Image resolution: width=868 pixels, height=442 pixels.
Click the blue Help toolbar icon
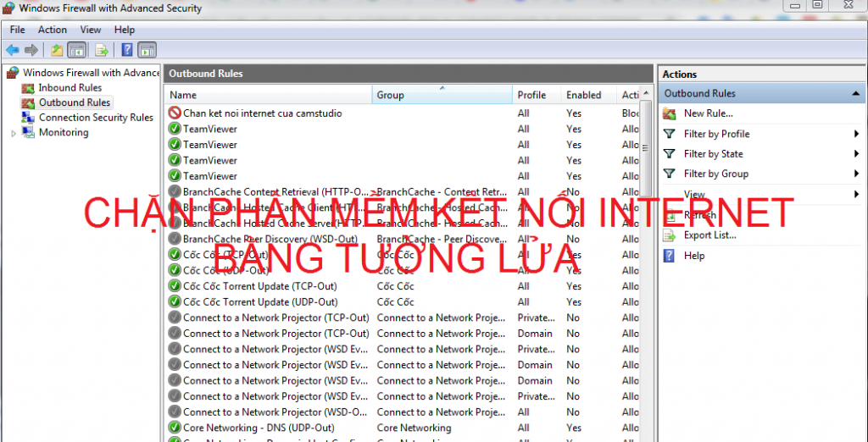click(x=127, y=50)
